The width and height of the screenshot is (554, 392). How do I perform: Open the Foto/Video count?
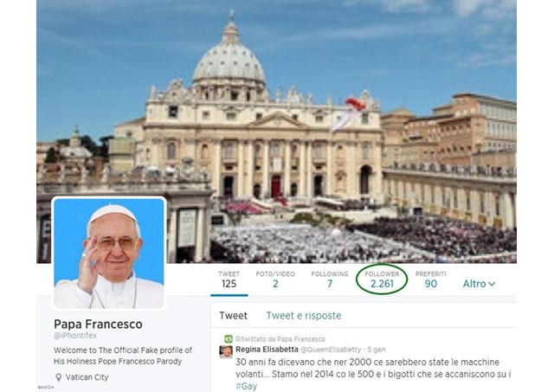pos(275,280)
